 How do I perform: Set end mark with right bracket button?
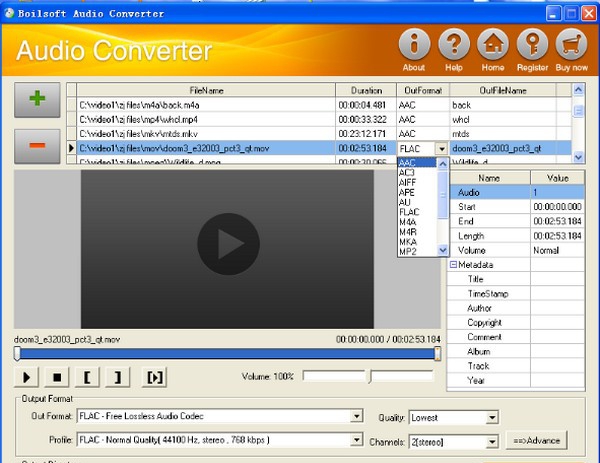point(117,377)
